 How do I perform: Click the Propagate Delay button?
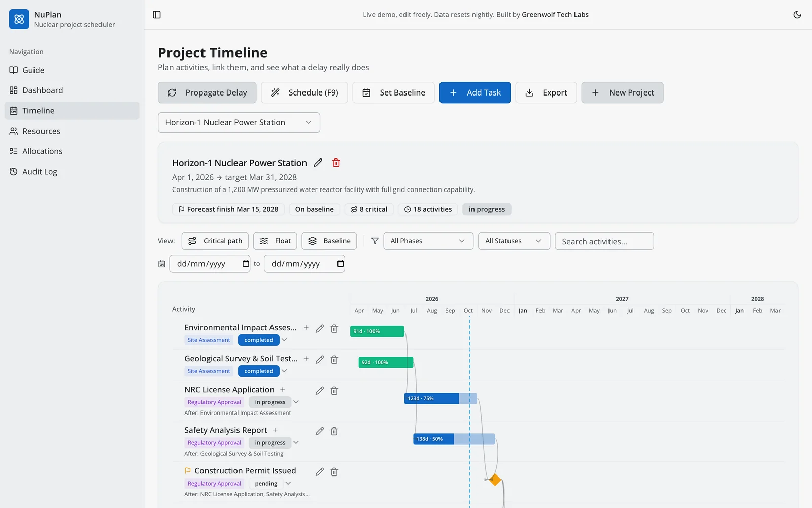(x=207, y=92)
